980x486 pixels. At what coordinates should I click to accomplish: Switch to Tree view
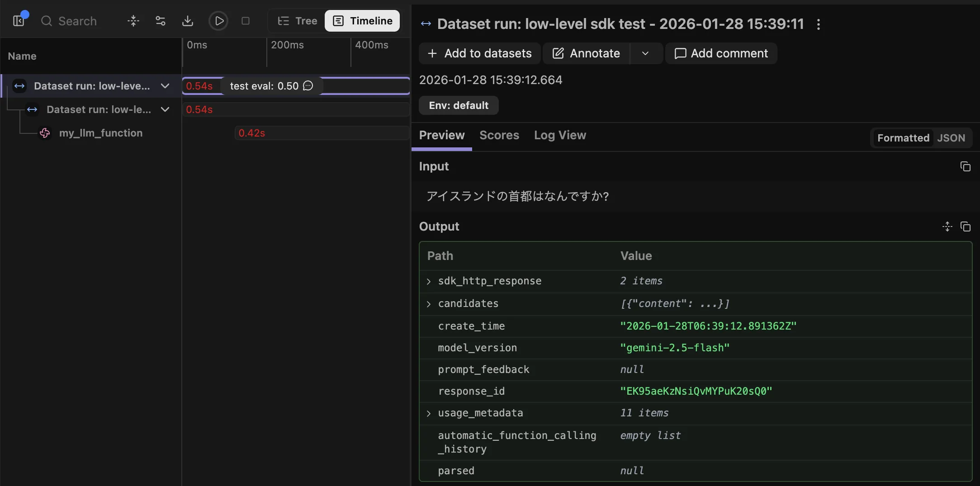pyautogui.click(x=297, y=21)
